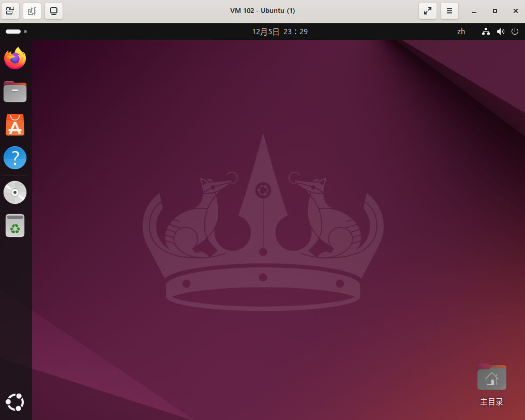Click the media device button in the viewer toolbar
Screen dimensions: 525x420
coord(32,11)
